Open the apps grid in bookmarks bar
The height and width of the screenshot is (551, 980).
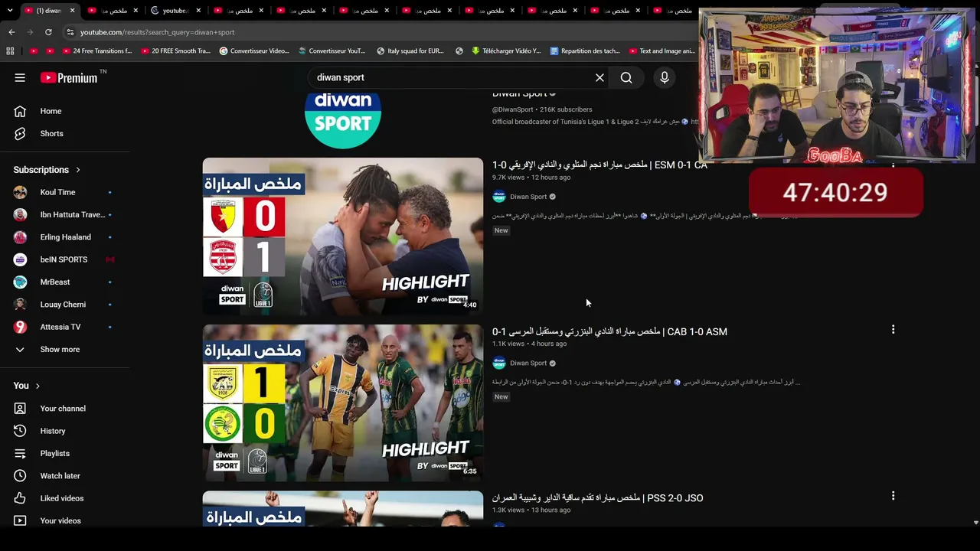10,51
